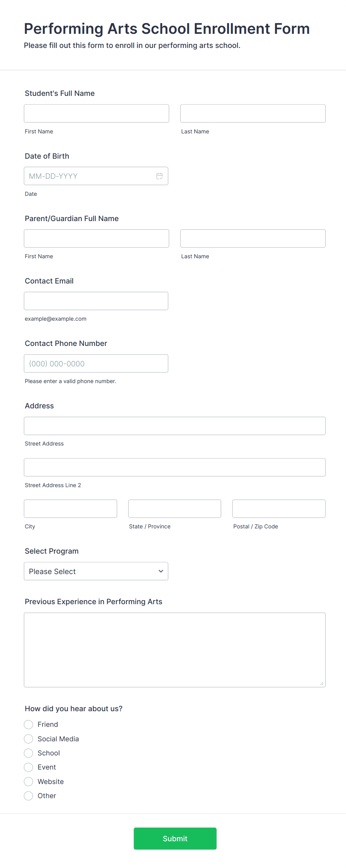The image size is (346, 868).
Task: Select the Friend radio option
Action: pos(29,725)
